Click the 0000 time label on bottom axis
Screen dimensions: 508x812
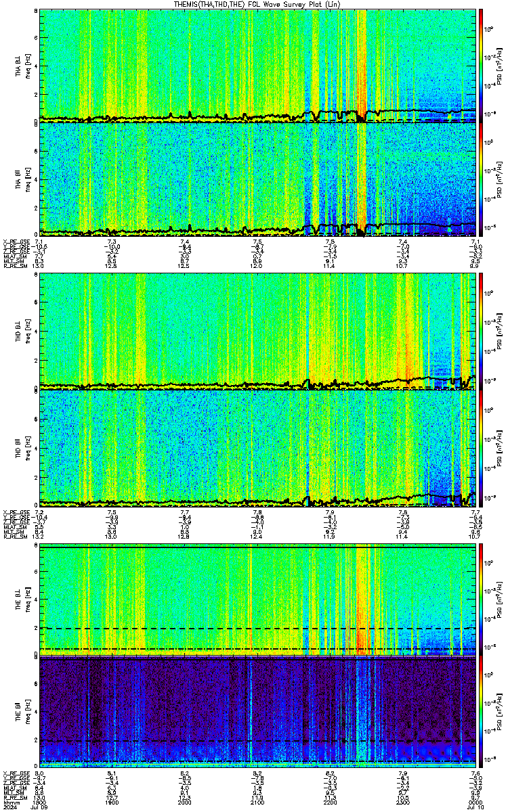(x=476, y=804)
